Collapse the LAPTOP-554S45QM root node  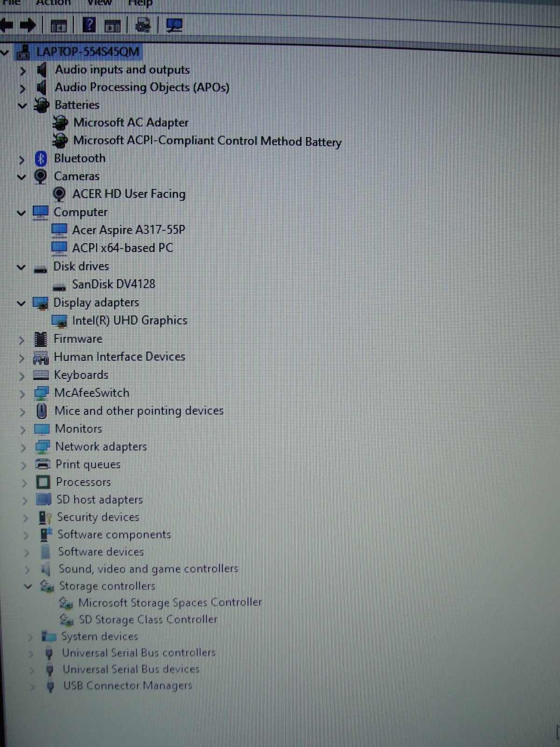pos(4,52)
